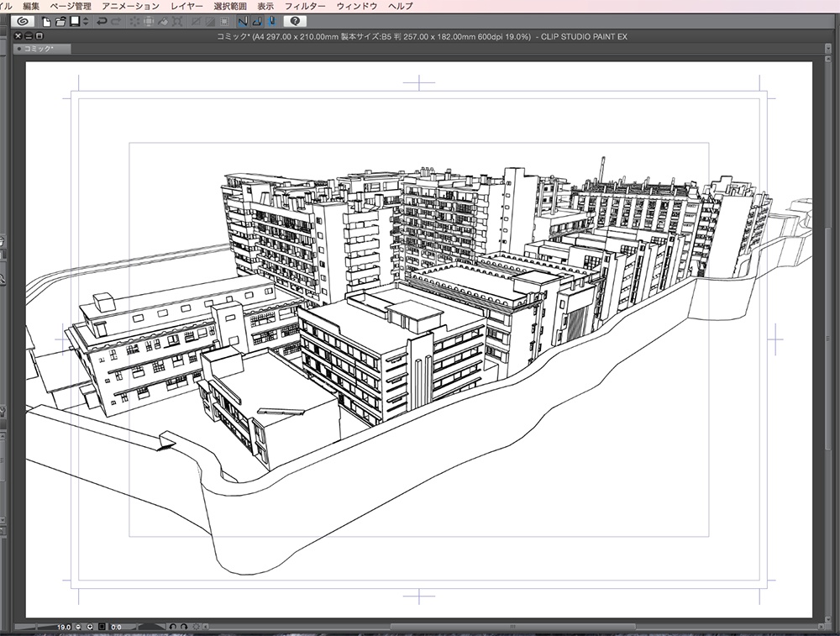Click the Fill bucket toolbar icon

point(165,20)
